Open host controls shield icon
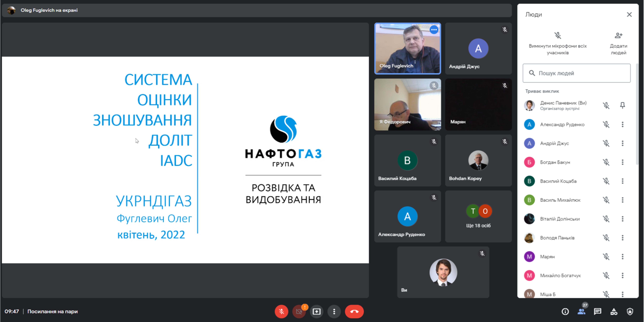Viewport: 644px width, 322px height. 630,311
